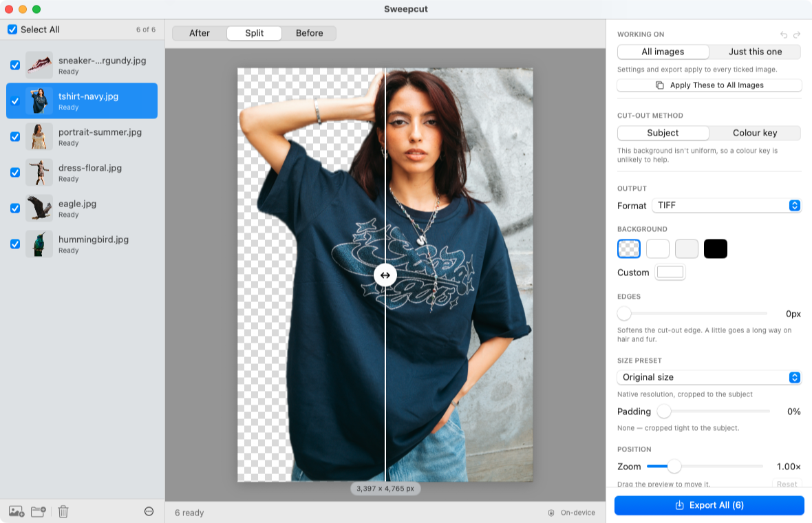Click the Export All (6) button

(x=709, y=505)
